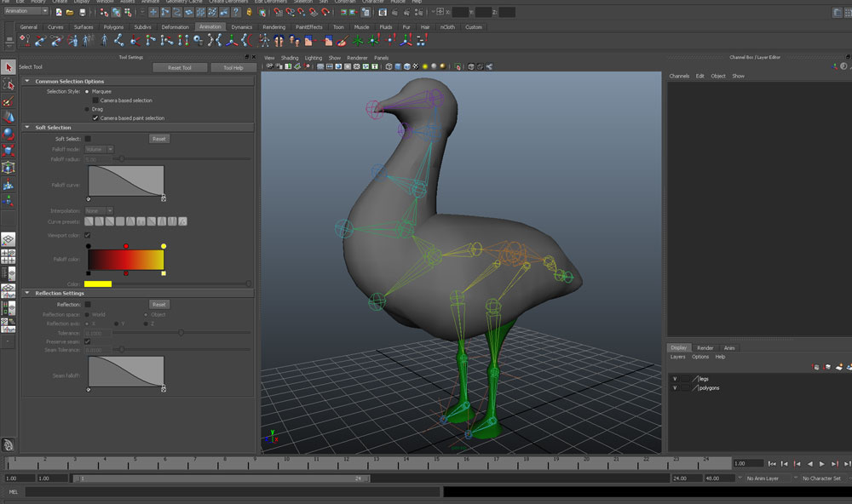Choose the Paint Selection tool
The height and width of the screenshot is (504, 852).
(x=9, y=100)
